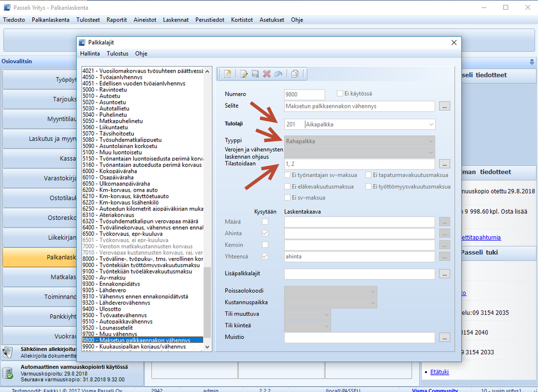The height and width of the screenshot is (392, 538).
Task: Click the palkkalajit list scrollbar thumb
Action: [x=207, y=303]
